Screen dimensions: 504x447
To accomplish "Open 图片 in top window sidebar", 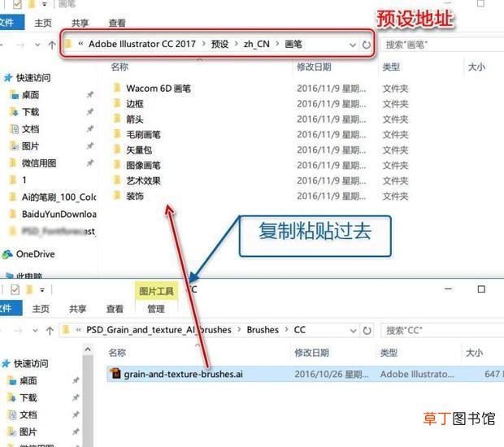I will click(x=30, y=146).
